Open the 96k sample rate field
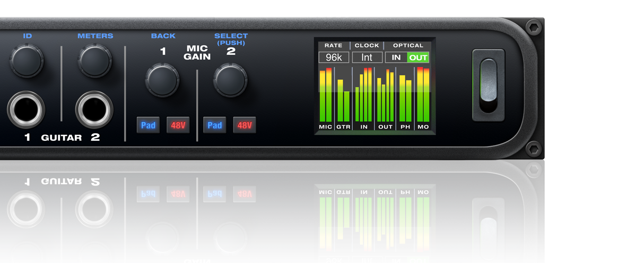Image resolution: width=644 pixels, height=263 pixels. click(334, 57)
